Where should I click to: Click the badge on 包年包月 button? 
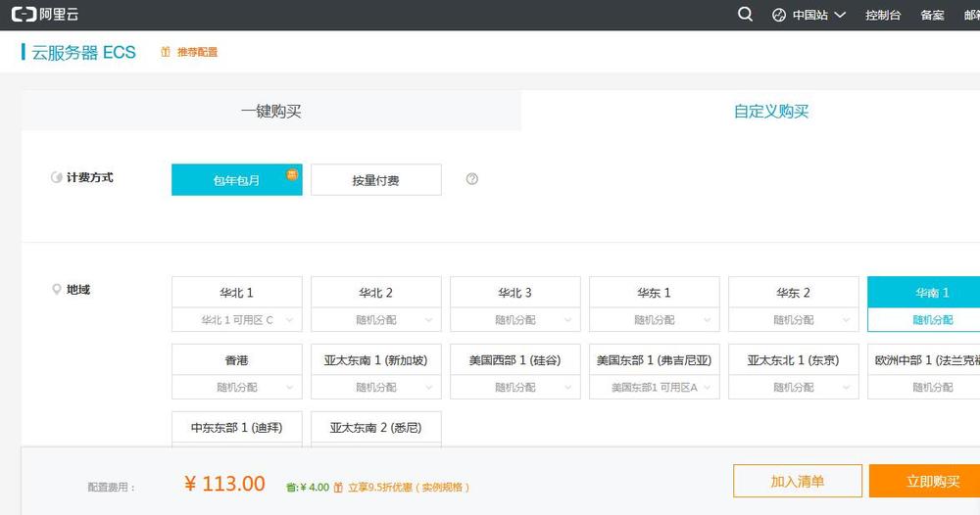[292, 174]
